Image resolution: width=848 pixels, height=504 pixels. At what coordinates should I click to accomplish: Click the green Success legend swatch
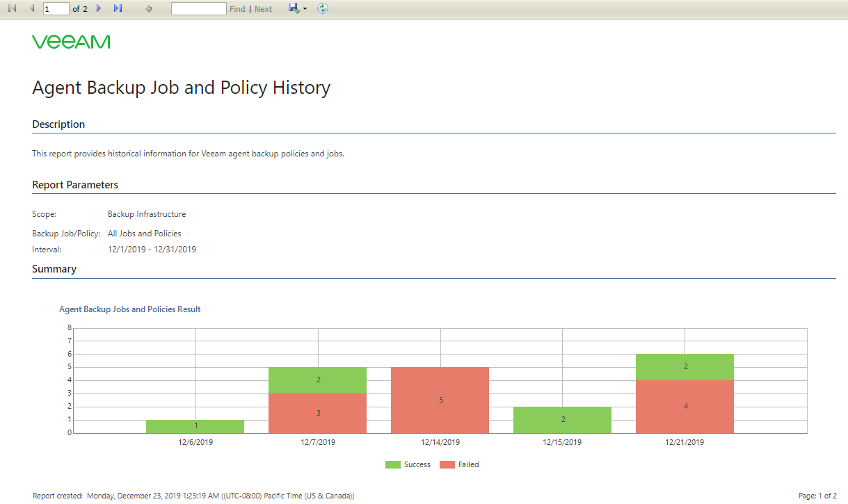[x=393, y=464]
